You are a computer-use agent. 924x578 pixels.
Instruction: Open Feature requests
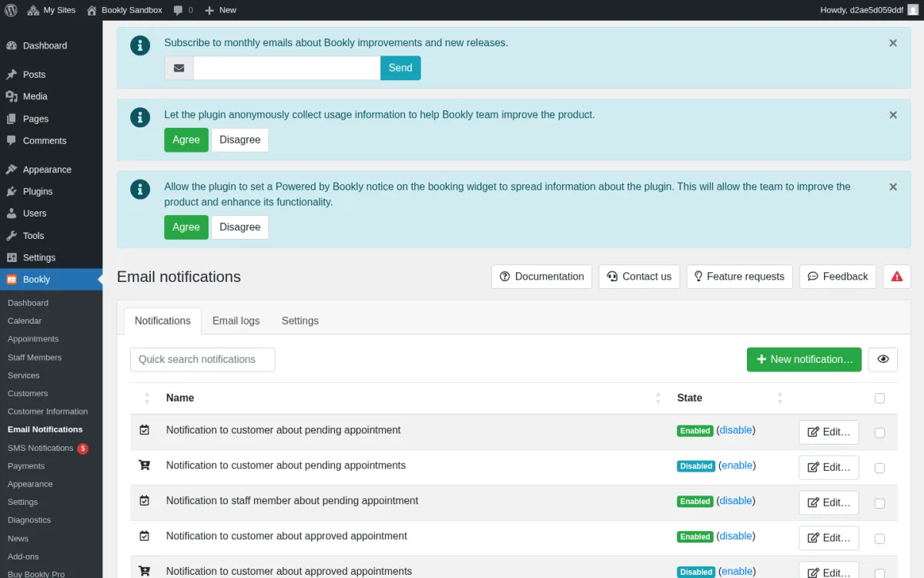coord(739,277)
